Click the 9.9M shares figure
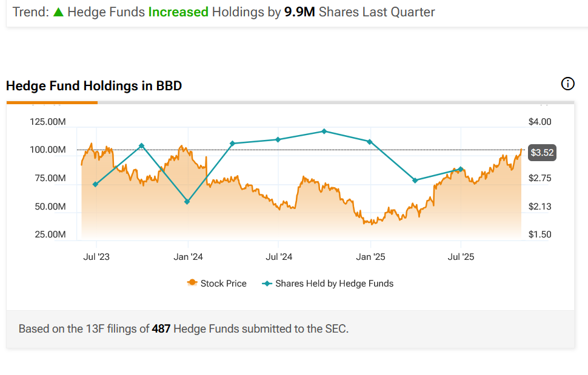Image resolution: width=588 pixels, height=375 pixels. click(299, 12)
